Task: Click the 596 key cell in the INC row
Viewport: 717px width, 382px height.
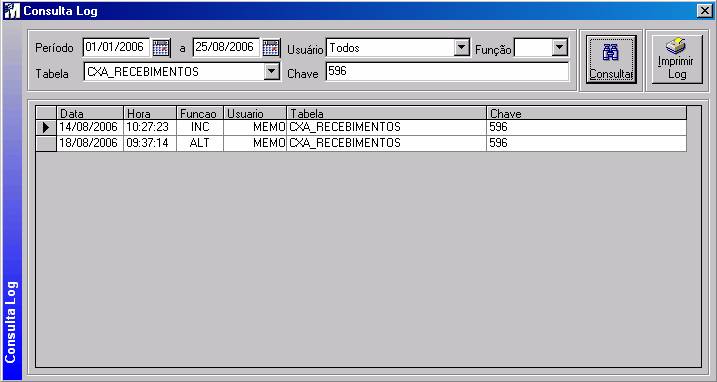Action: click(587, 127)
